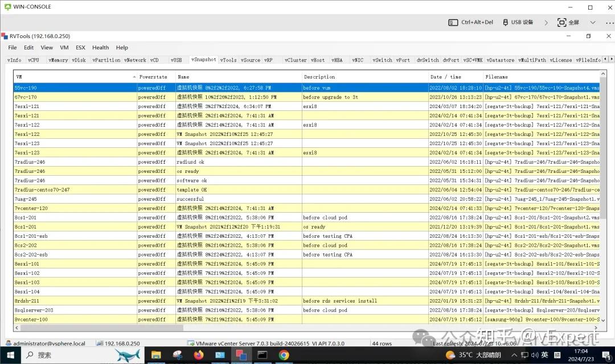Open the command prompt taskbar icon
Image resolution: width=615 pixels, height=364 pixels.
point(262,355)
